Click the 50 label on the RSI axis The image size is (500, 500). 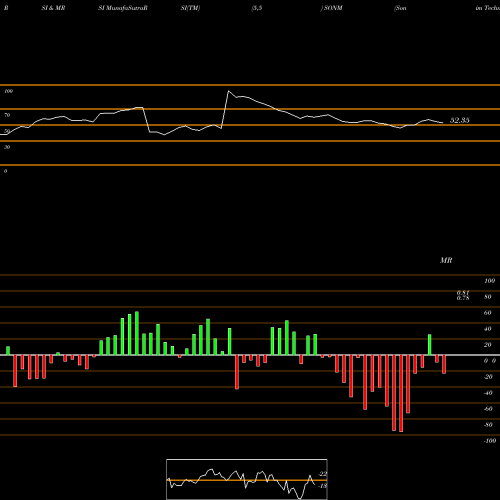[x=7, y=131]
